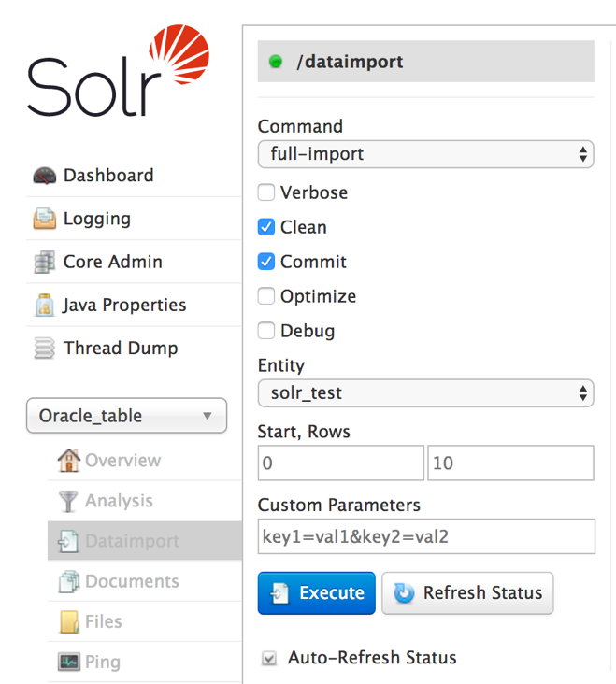Click the Refresh Status button

coord(467,593)
